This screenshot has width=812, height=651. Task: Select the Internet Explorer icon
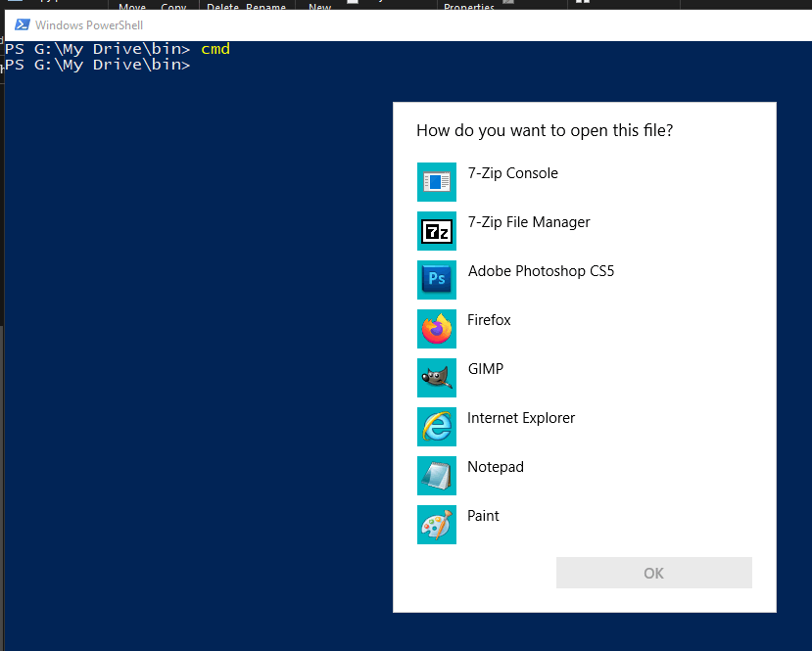pos(437,427)
